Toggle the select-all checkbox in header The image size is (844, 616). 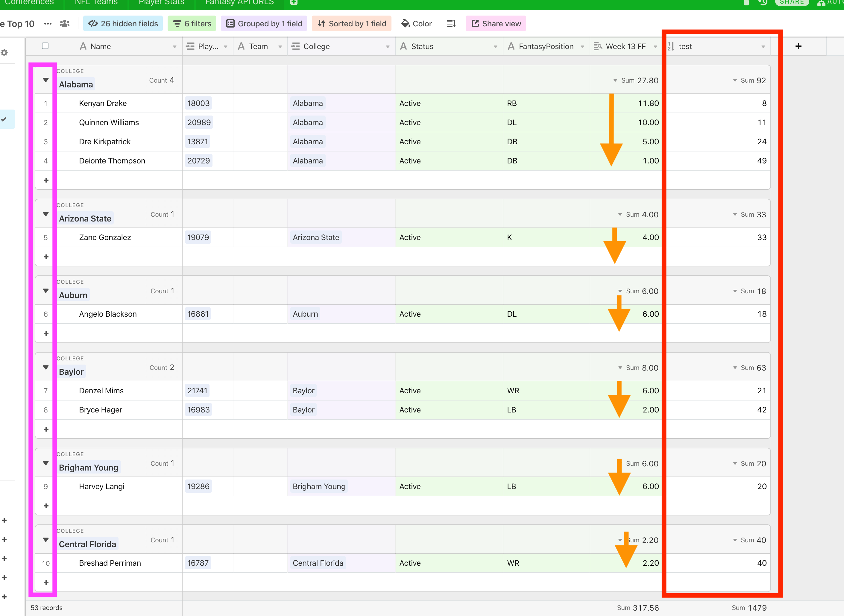point(45,46)
